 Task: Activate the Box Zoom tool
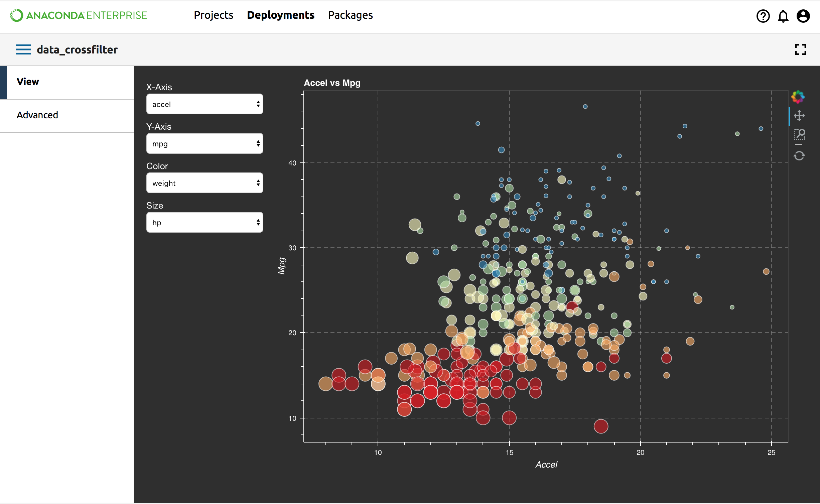pyautogui.click(x=799, y=135)
